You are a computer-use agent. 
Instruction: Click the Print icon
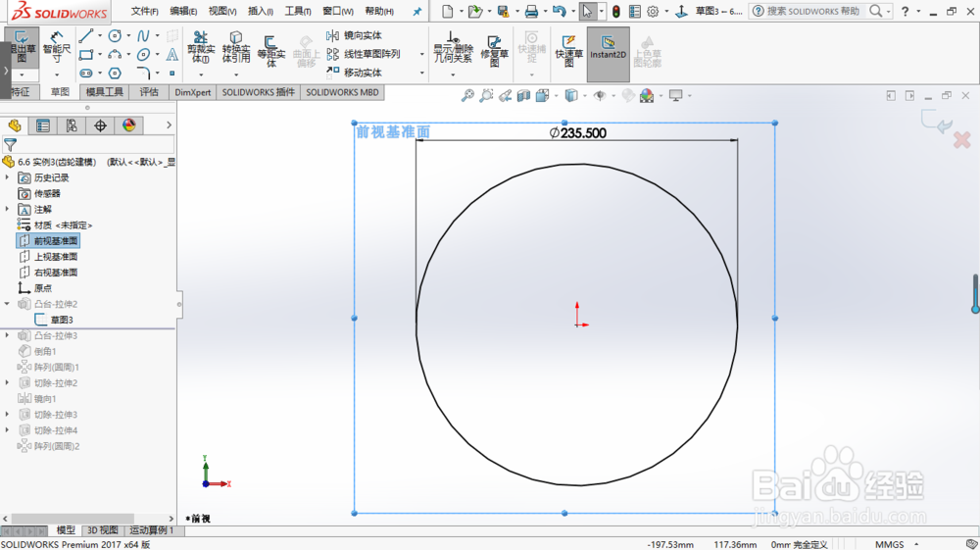(x=531, y=11)
